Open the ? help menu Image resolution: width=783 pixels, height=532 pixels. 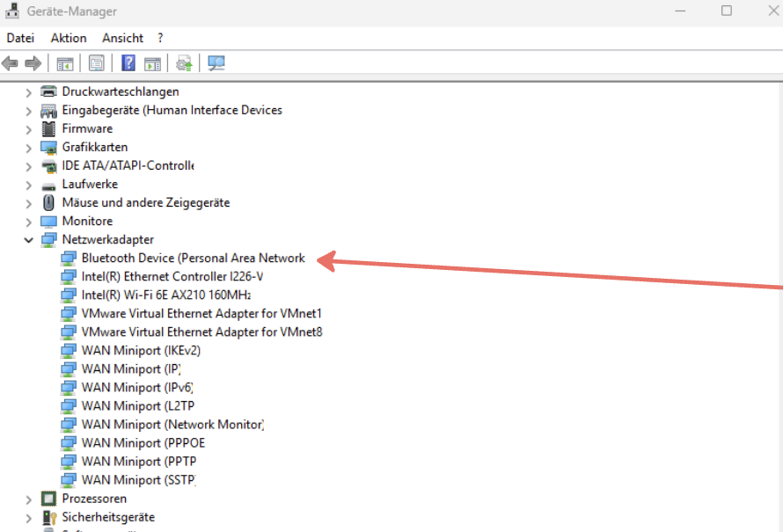click(x=160, y=38)
